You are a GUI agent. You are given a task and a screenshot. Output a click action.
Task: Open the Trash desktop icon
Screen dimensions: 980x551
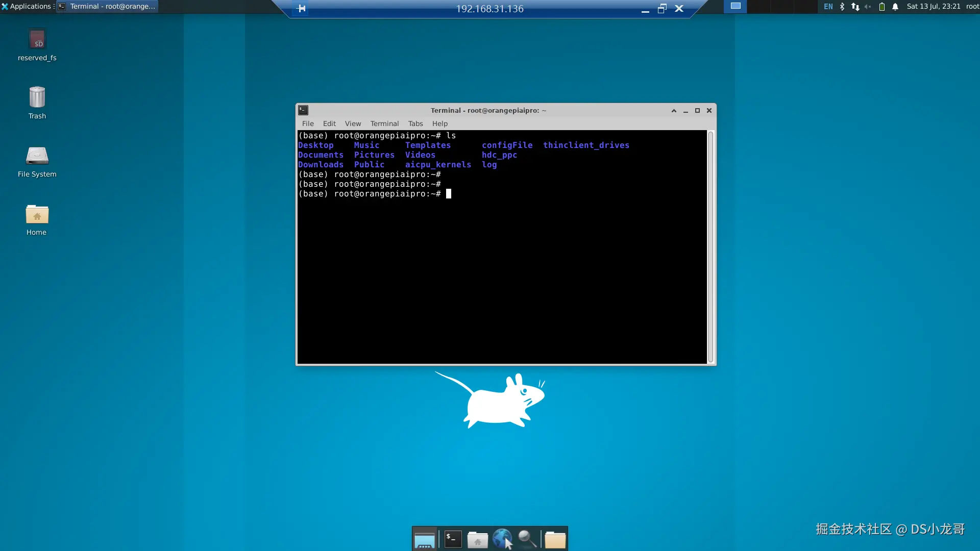pyautogui.click(x=37, y=98)
